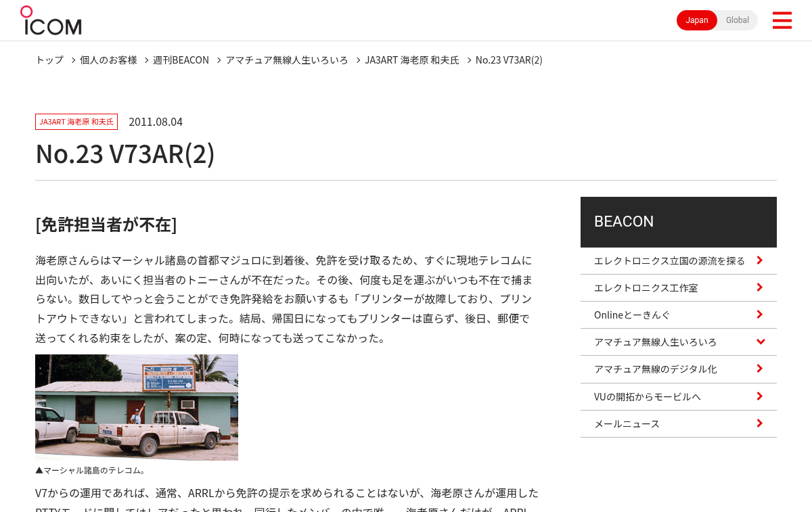The width and height of the screenshot is (812, 512).
Task: Click アマチュア無線人生いろいろ sidebar label
Action: click(x=655, y=342)
